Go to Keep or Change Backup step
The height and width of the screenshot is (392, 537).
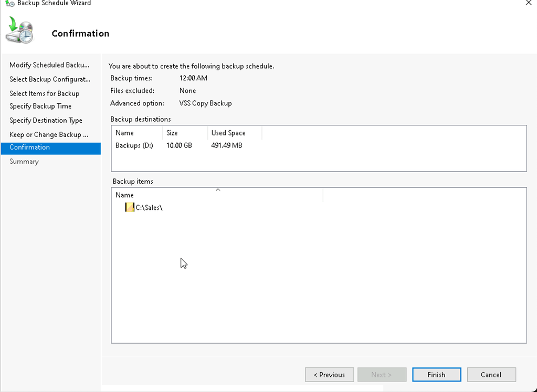[x=48, y=134]
